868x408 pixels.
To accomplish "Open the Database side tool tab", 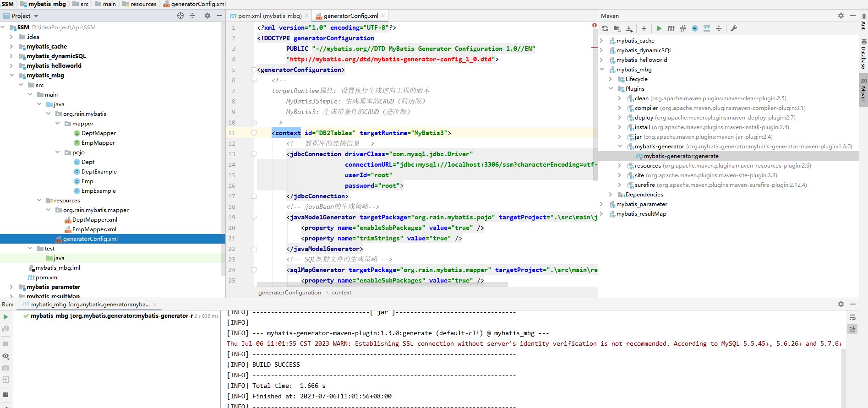I will click(863, 54).
